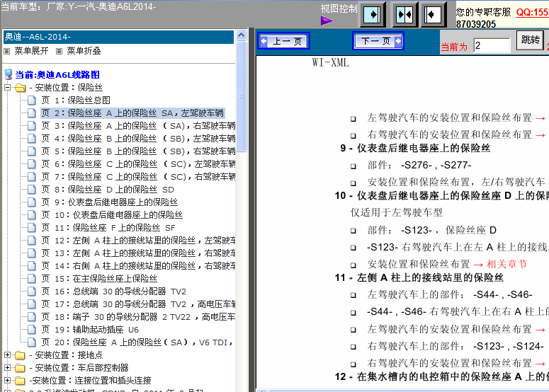Click the 安装位置：接地点 folder icon
This screenshot has height=392, width=549.
21,355
